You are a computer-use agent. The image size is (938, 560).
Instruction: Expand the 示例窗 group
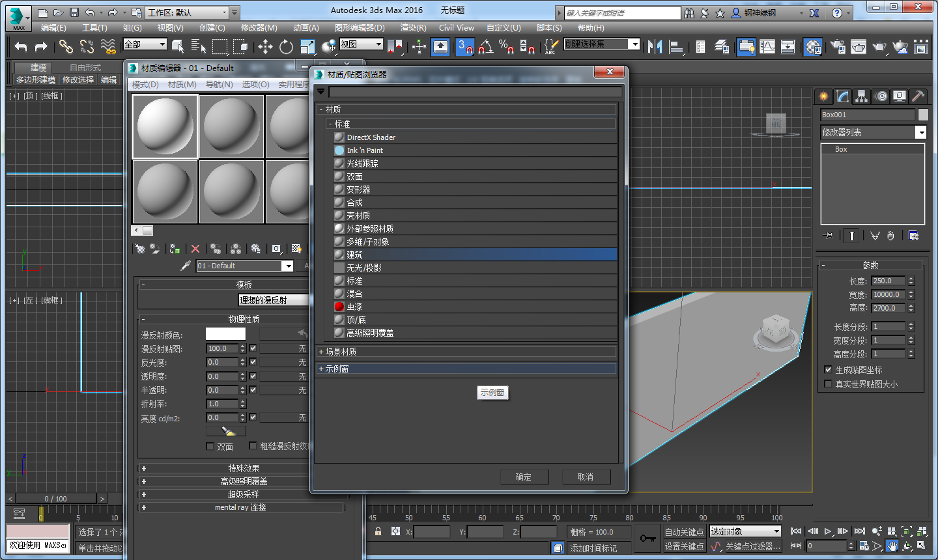(x=320, y=369)
